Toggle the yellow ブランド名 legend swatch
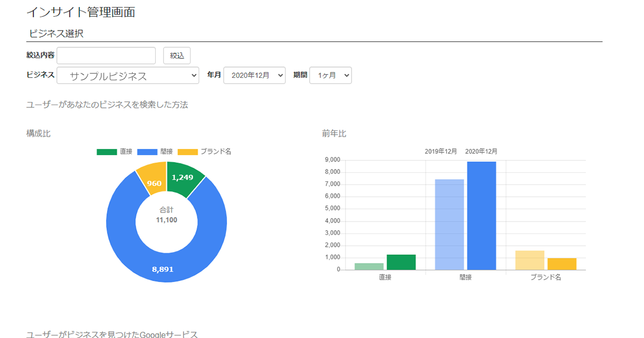 coord(187,152)
